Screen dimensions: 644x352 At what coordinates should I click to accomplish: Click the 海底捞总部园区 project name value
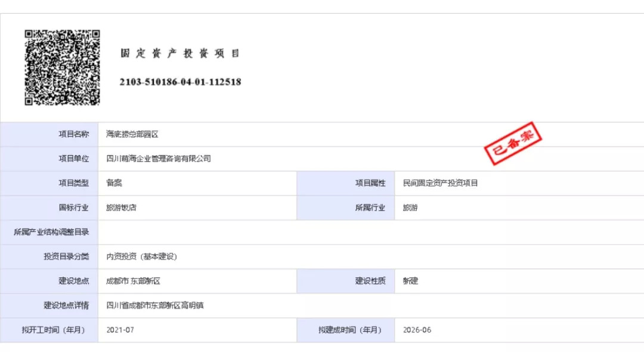132,134
